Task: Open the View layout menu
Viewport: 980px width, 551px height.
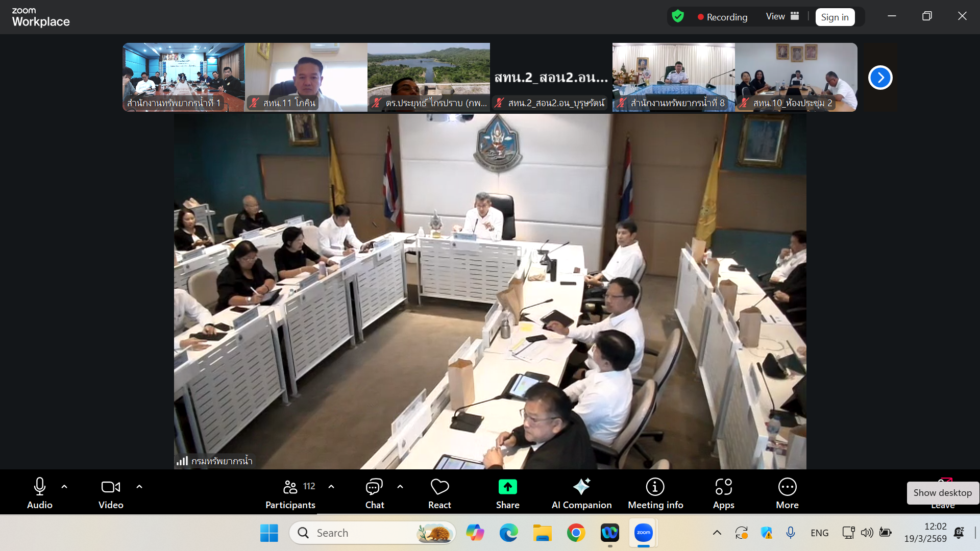Action: click(x=782, y=16)
